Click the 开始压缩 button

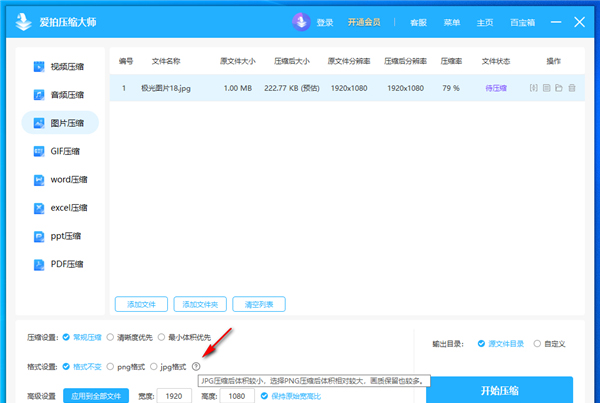coord(499,390)
